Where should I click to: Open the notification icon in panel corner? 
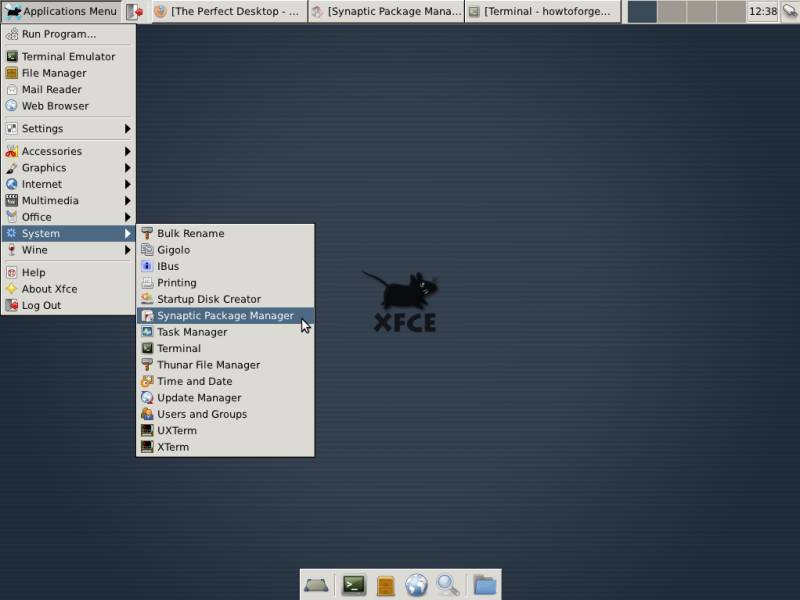click(790, 11)
